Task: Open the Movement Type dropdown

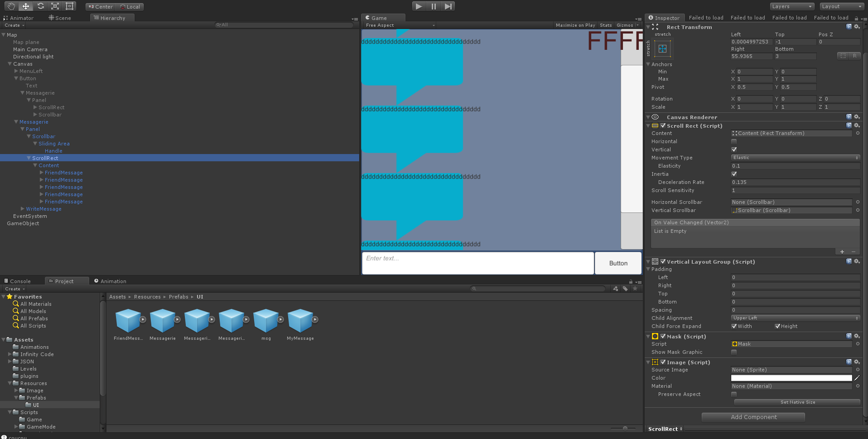Action: click(x=795, y=157)
